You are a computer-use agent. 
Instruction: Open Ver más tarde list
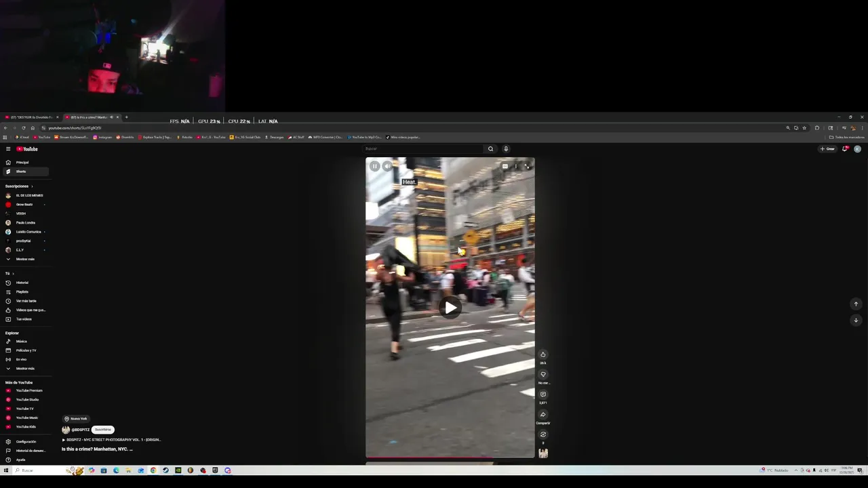pos(26,301)
